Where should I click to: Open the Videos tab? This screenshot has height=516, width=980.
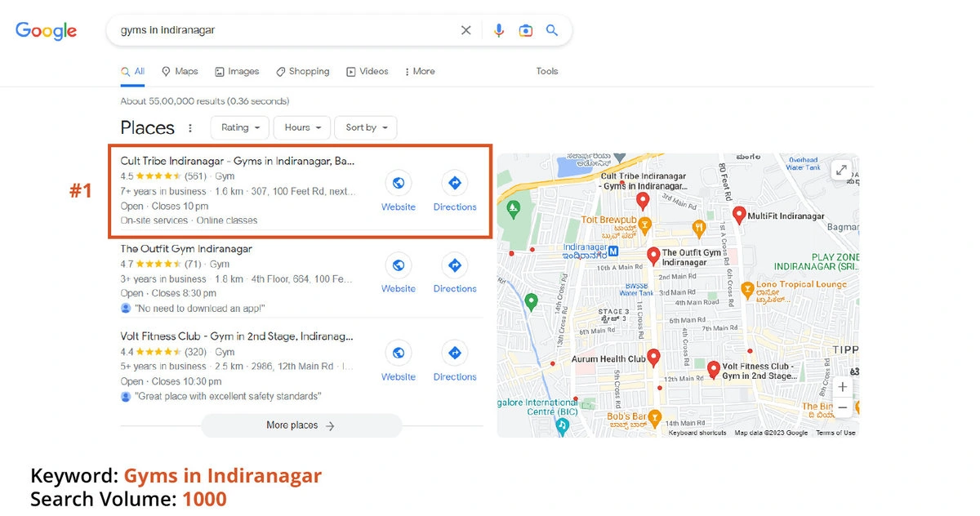tap(367, 72)
